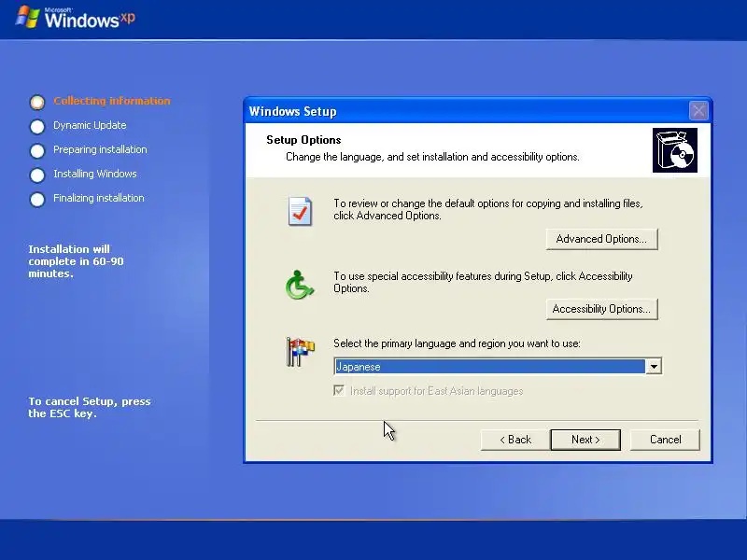
Task: Click the 'Collecting information' step text
Action: click(x=111, y=101)
